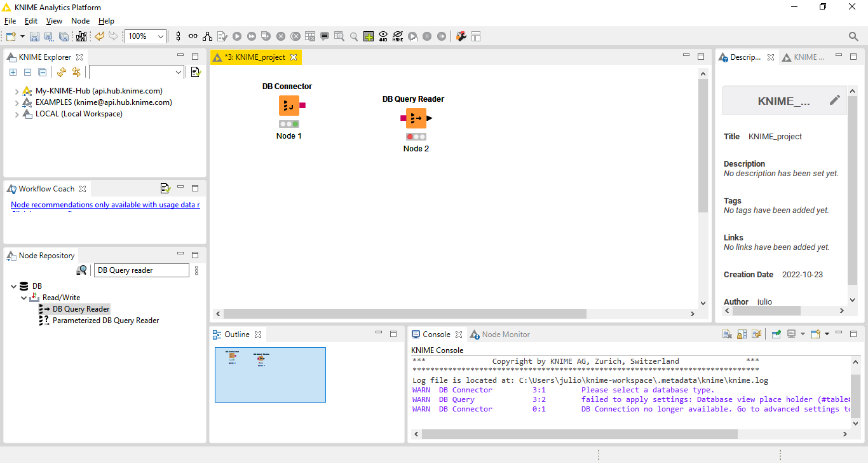Collapse the DB category in Node Repository
868x463 pixels.
point(14,286)
